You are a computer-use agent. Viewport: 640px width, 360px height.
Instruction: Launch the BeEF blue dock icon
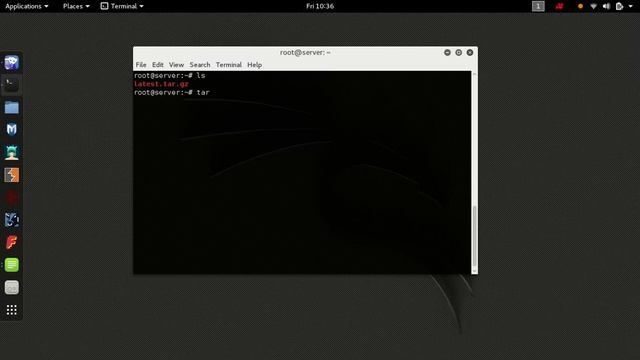coord(11,220)
